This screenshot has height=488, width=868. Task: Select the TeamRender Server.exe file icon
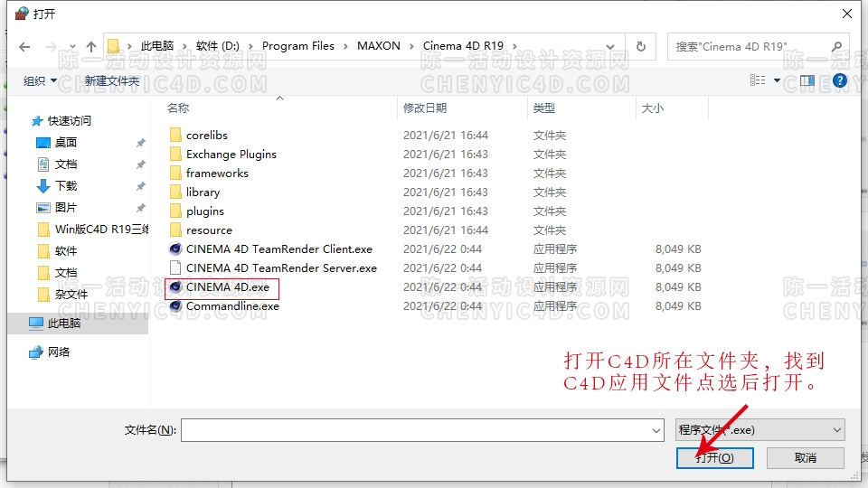click(175, 267)
